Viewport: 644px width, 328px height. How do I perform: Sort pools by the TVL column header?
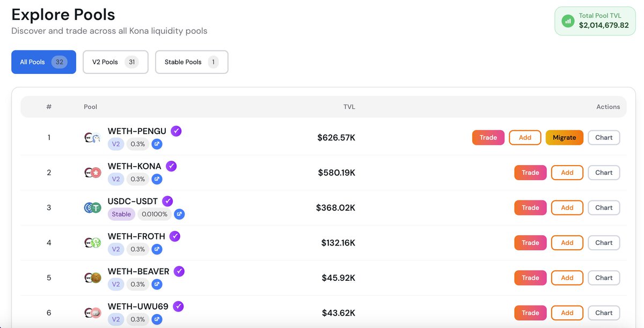349,107
